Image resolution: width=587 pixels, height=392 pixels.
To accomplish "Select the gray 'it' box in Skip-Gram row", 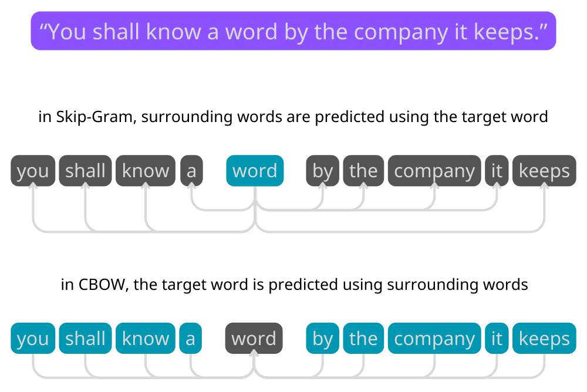I will [x=497, y=171].
